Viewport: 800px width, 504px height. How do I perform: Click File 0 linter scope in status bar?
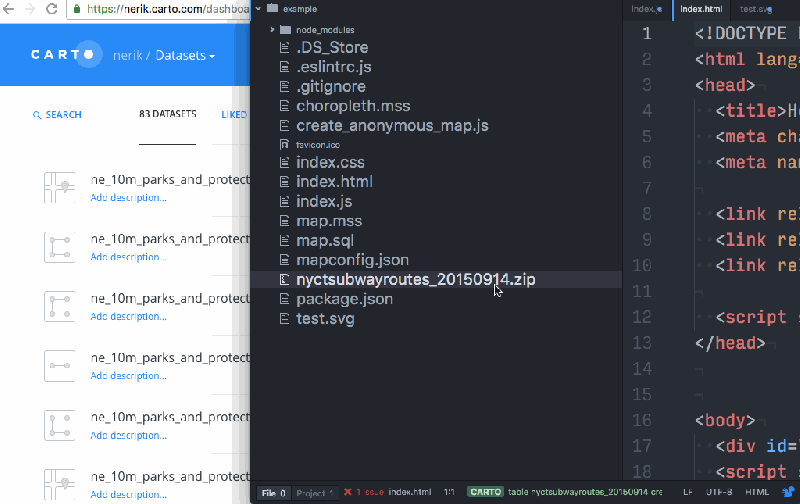point(273,493)
